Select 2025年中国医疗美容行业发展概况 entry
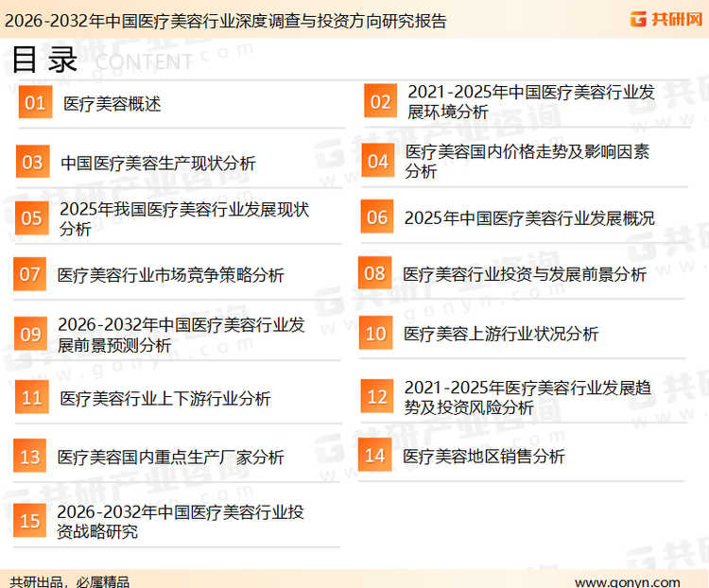The image size is (709, 588). [x=529, y=217]
